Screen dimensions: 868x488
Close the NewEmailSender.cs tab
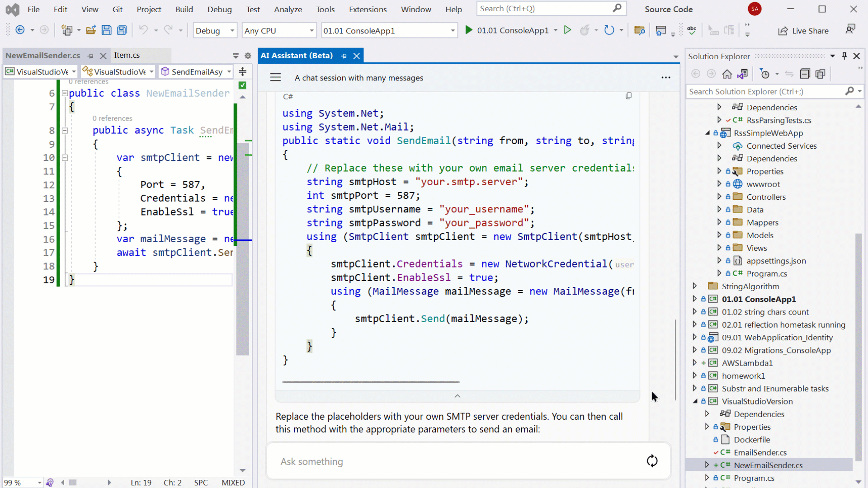103,56
